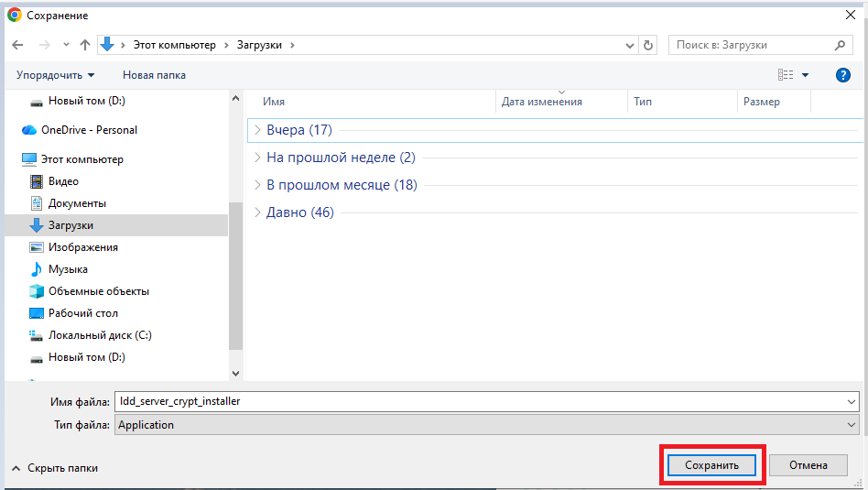This screenshot has height=490, width=868.
Task: Toggle Скрыть папки at the bottom
Action: pos(55,468)
